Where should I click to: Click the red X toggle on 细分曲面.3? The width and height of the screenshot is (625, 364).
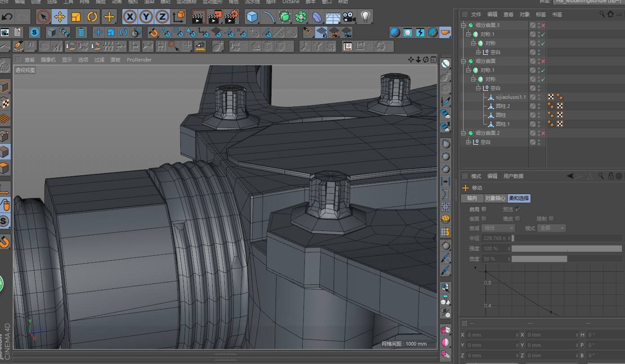pos(543,25)
